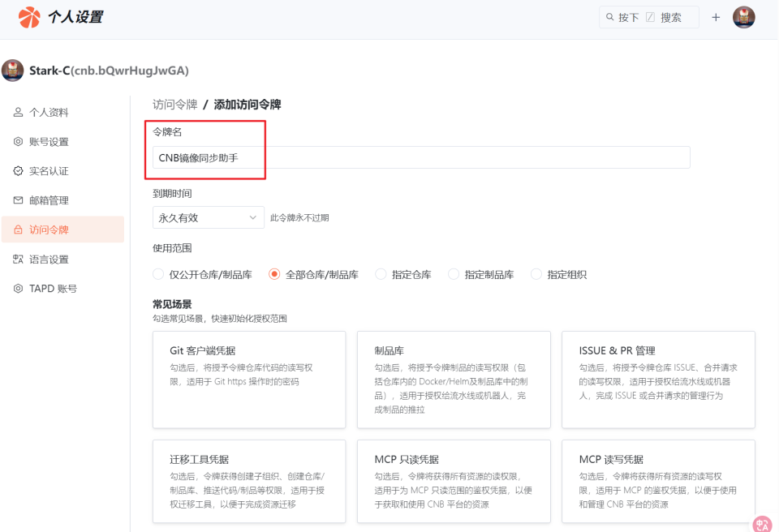Click the person icon beside 个人资料
This screenshot has width=779, height=532.
point(18,112)
